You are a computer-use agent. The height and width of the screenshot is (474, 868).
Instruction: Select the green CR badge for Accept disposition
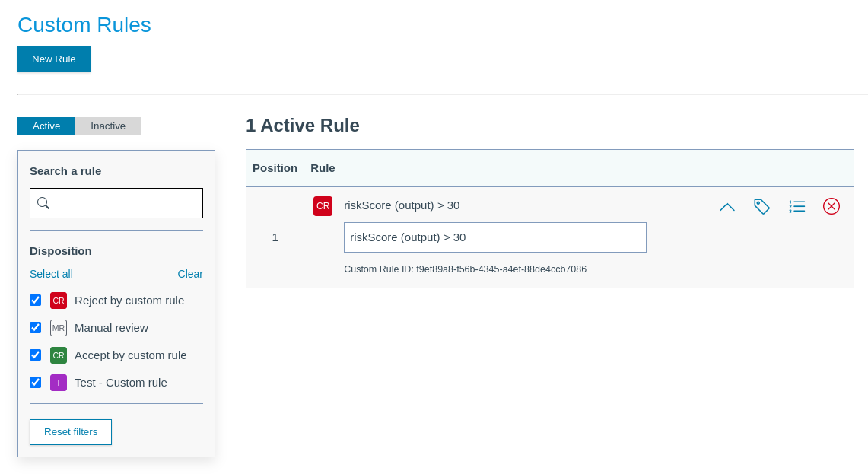click(59, 355)
